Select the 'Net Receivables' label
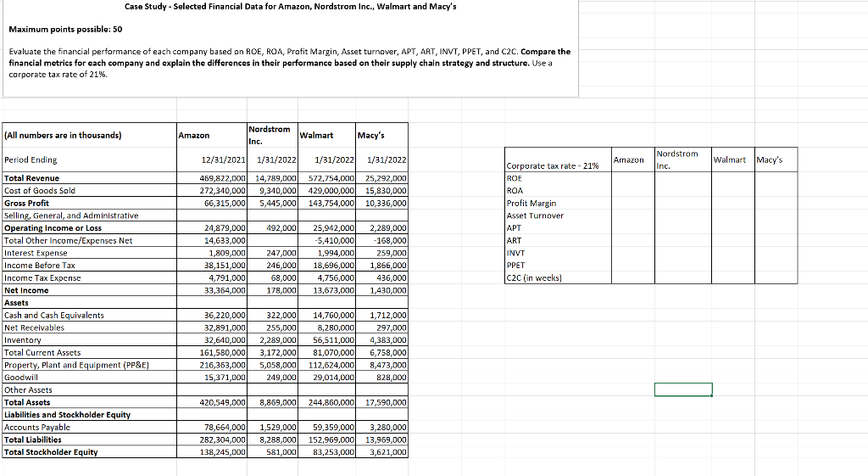 click(34, 328)
